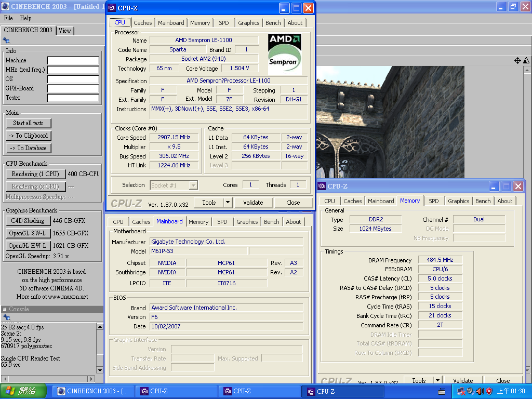Open About tab in top CPU-Z window

[295, 23]
